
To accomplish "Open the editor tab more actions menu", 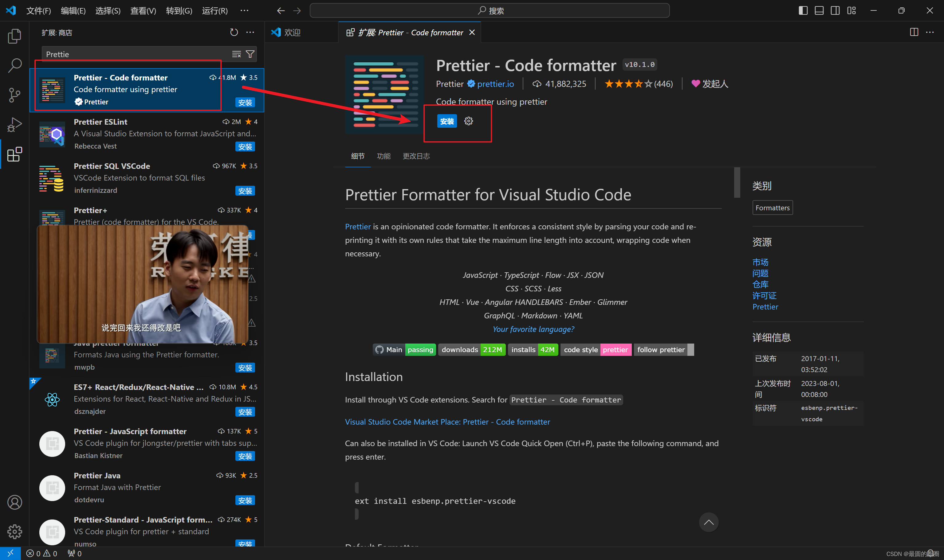I will 930,33.
